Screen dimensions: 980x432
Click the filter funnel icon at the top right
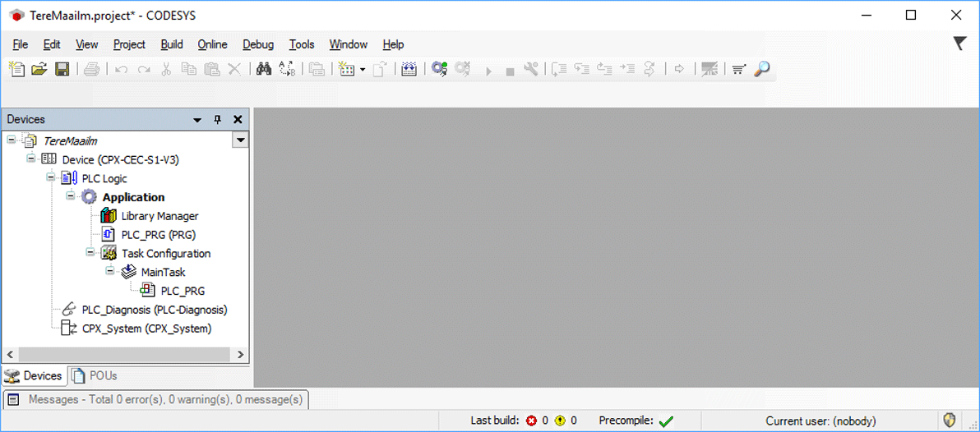(959, 43)
